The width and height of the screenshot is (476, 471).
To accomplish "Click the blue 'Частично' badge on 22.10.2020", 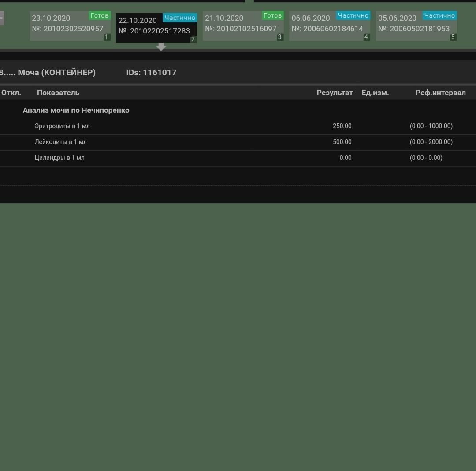I will [x=179, y=18].
